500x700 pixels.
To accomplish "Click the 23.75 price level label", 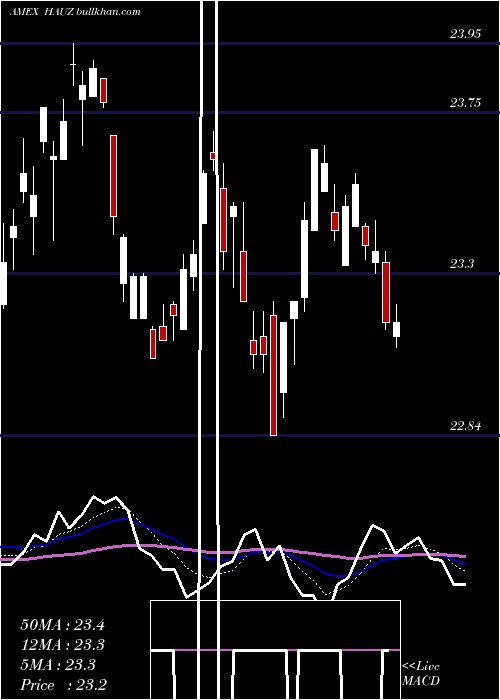I will (x=465, y=103).
